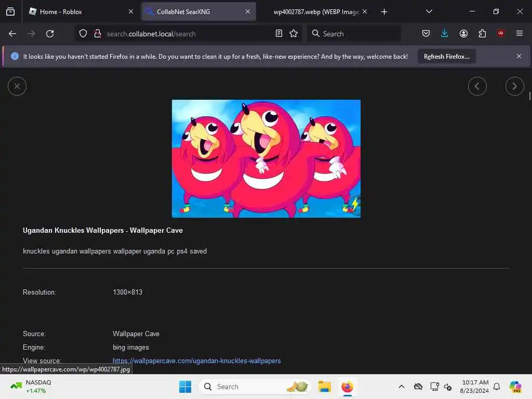This screenshot has height=399, width=532.
Task: Open File Explorer from the taskbar
Action: tap(324, 387)
